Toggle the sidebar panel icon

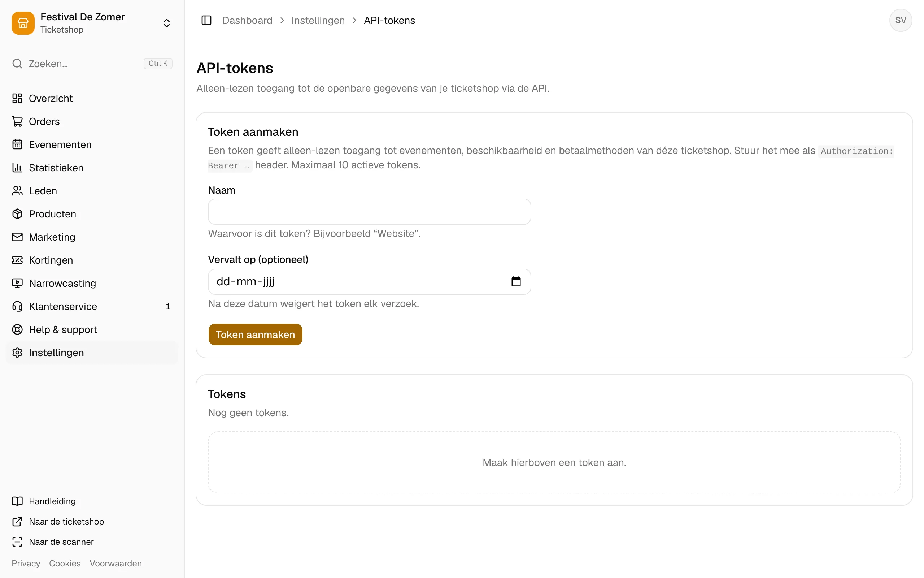(x=206, y=20)
